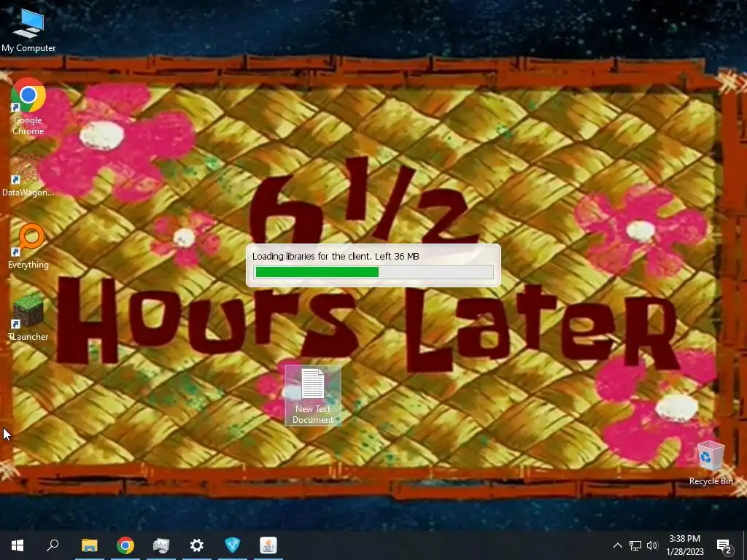The image size is (747, 560).
Task: Select the DataWagon desktop shortcut
Action: click(28, 175)
